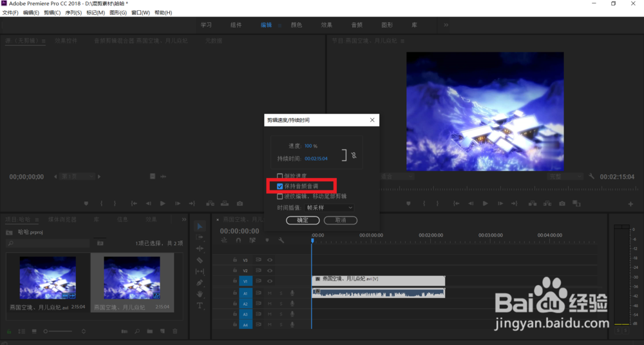This screenshot has width=644, height=345.
Task: Enable 倒放速度 reverse speed checkbox
Action: pos(279,176)
